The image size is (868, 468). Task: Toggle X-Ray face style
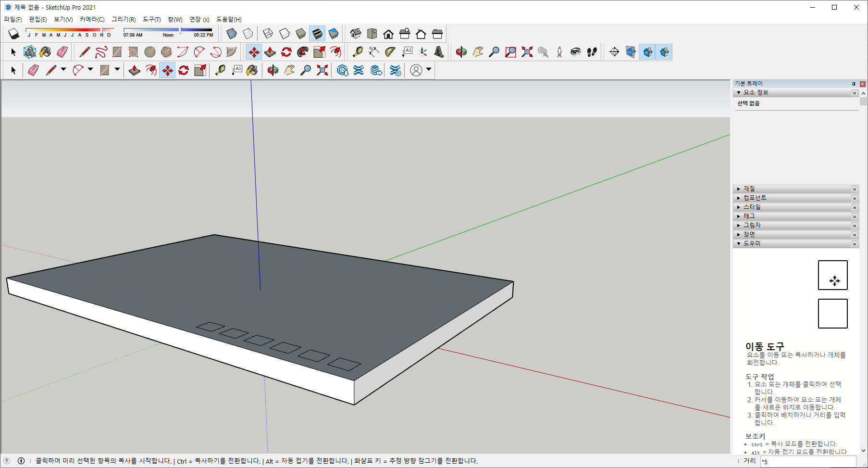coord(232,34)
